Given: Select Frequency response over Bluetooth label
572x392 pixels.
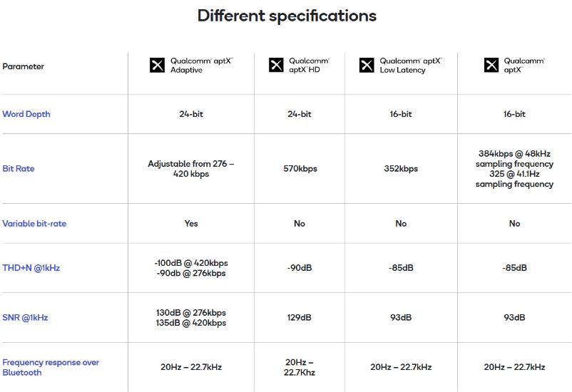Looking at the screenshot, I should 51,367.
